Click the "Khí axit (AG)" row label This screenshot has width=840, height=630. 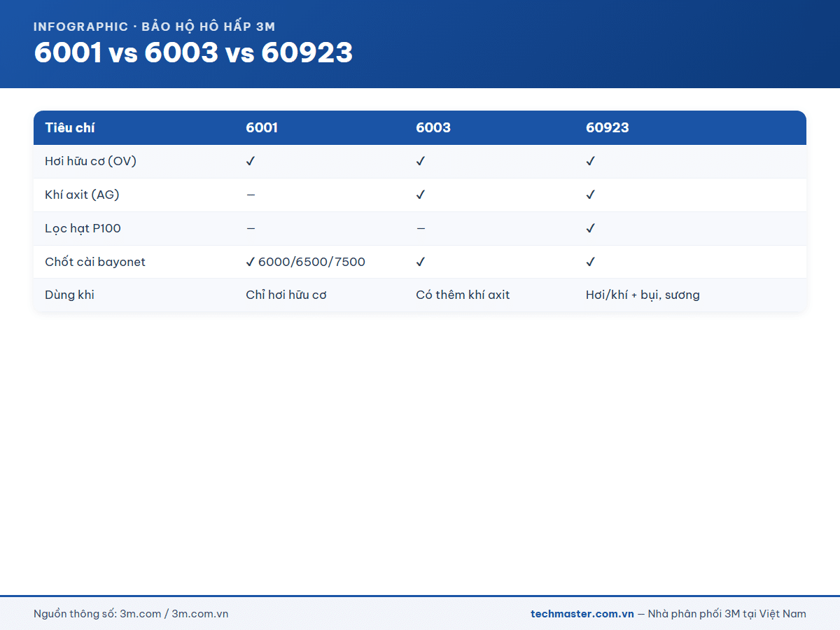pyautogui.click(x=82, y=195)
